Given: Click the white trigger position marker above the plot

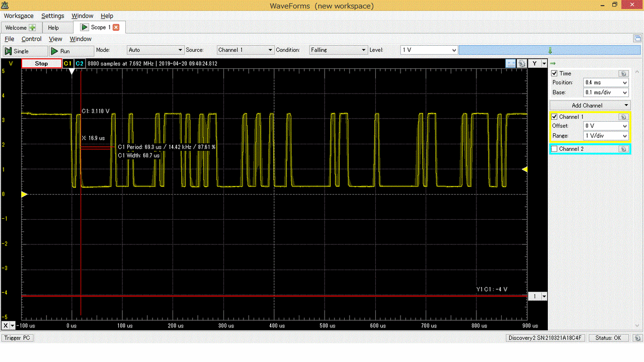Looking at the screenshot, I should click(x=72, y=71).
